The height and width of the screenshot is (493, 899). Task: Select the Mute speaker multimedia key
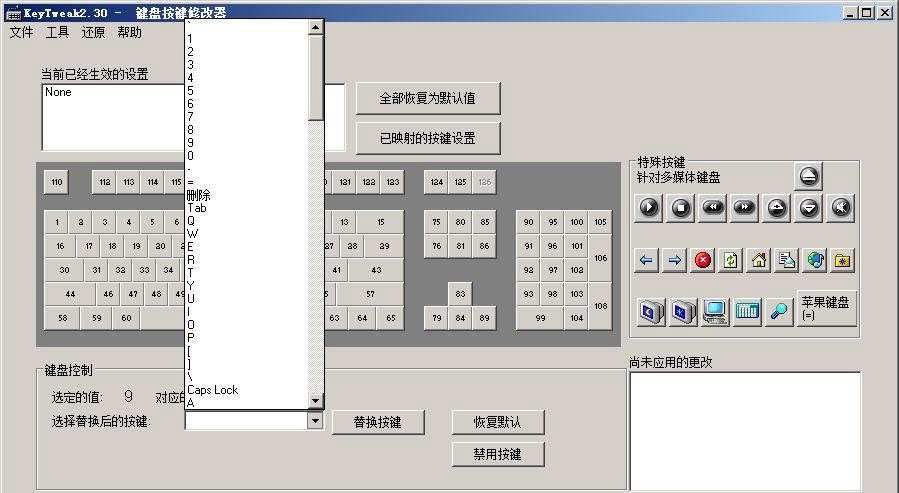(841, 208)
